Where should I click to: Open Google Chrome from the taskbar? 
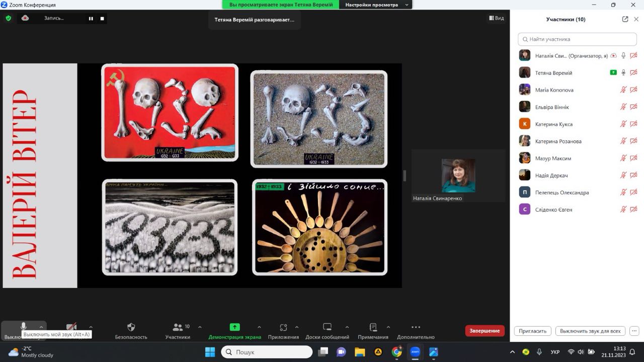[397, 352]
